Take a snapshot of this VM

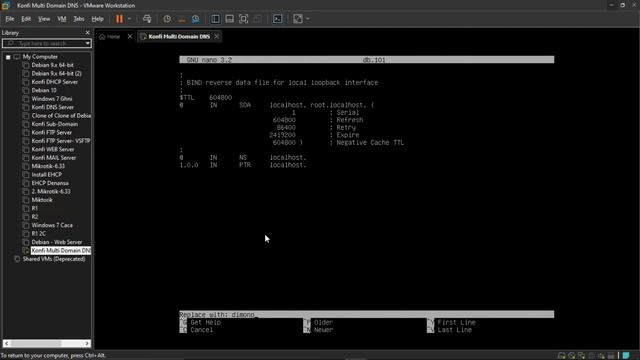[167, 19]
